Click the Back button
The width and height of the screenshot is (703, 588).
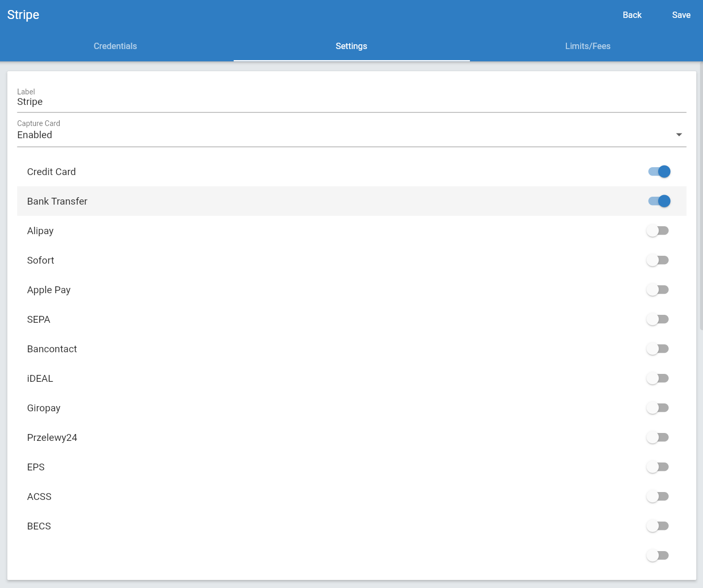coord(632,15)
